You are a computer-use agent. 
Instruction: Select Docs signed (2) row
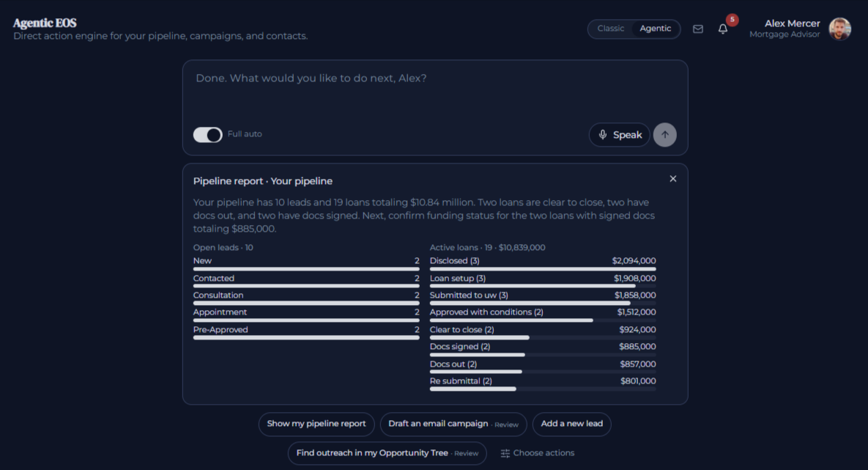[543, 349]
